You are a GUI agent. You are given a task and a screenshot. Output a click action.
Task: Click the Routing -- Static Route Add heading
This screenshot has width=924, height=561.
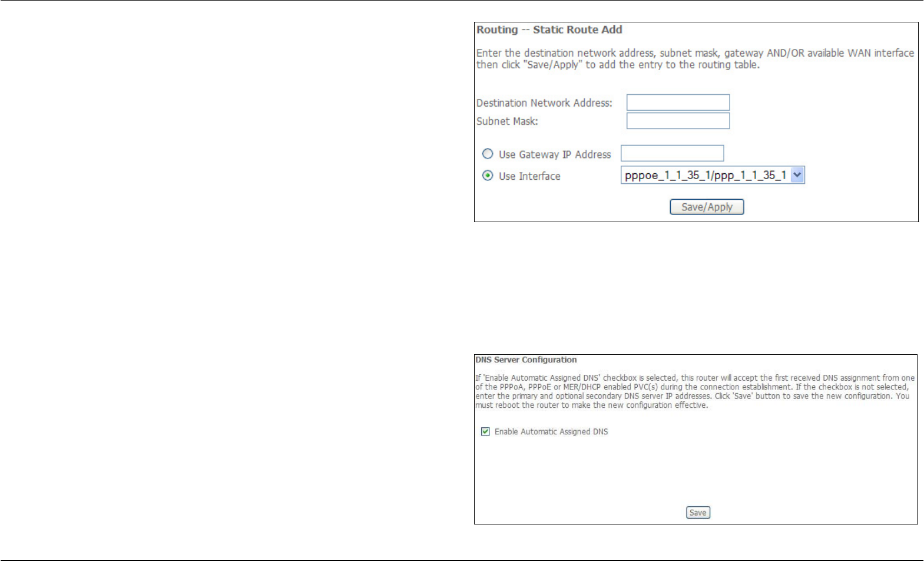point(549,29)
